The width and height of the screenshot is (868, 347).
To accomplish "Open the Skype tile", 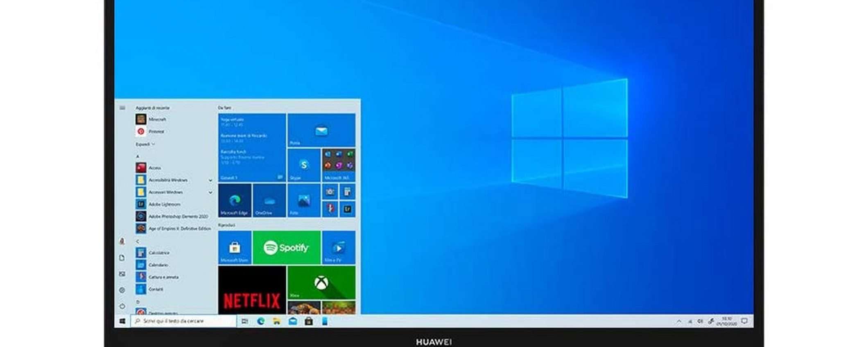I will click(x=304, y=165).
